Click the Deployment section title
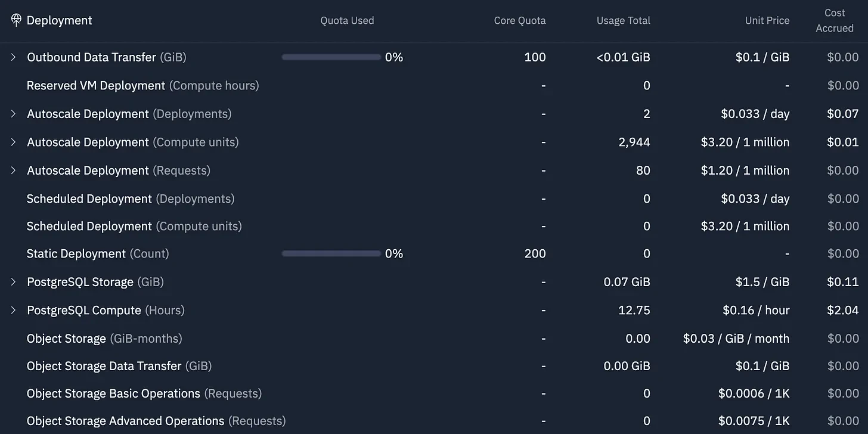The width and height of the screenshot is (868, 434). click(60, 20)
